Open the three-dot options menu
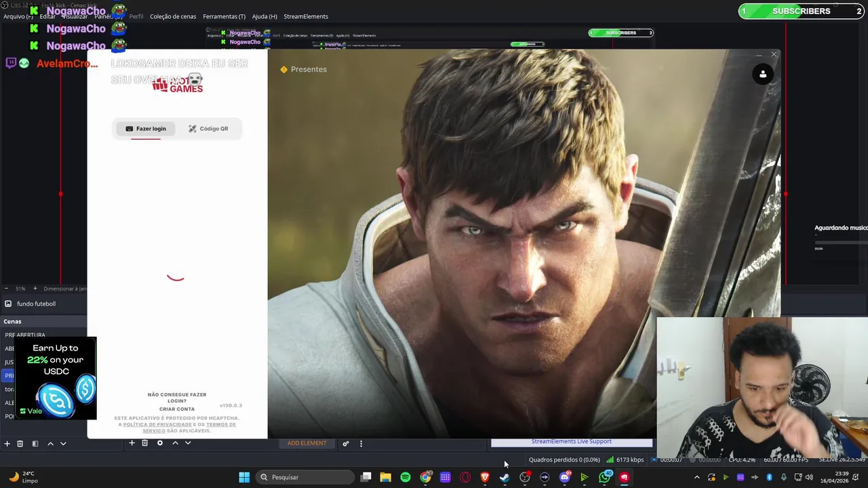 coord(361,443)
